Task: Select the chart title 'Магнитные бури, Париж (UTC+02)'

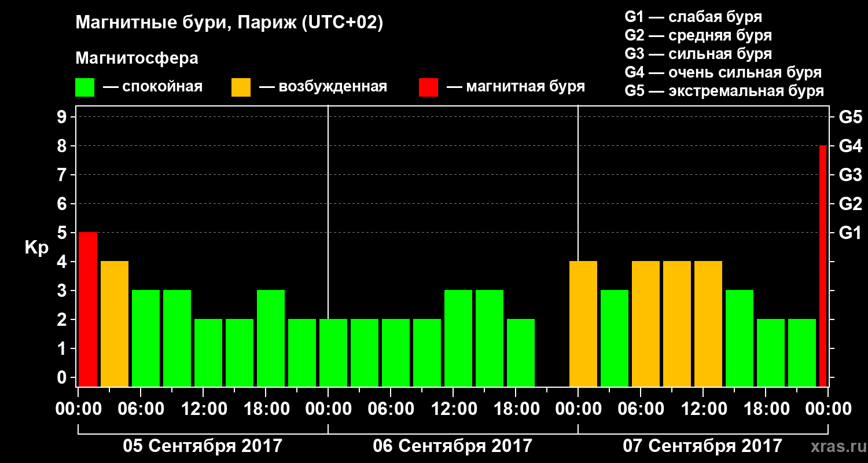Action: click(x=229, y=24)
